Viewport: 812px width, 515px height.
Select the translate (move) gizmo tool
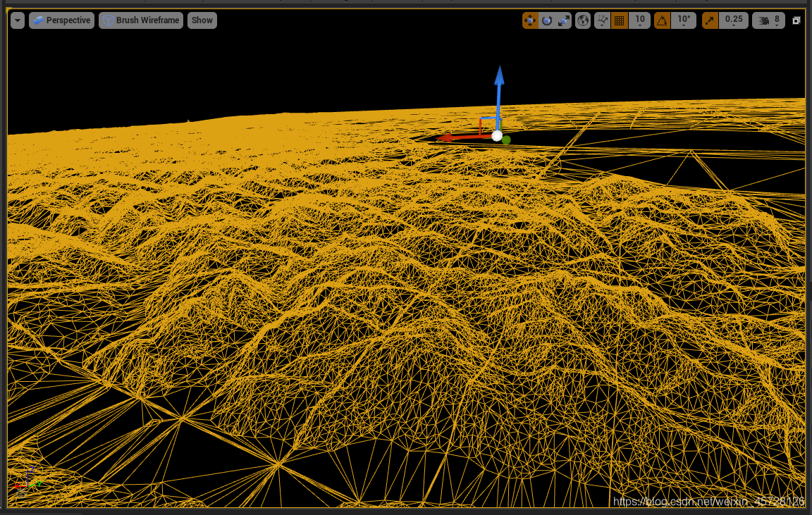coord(530,20)
